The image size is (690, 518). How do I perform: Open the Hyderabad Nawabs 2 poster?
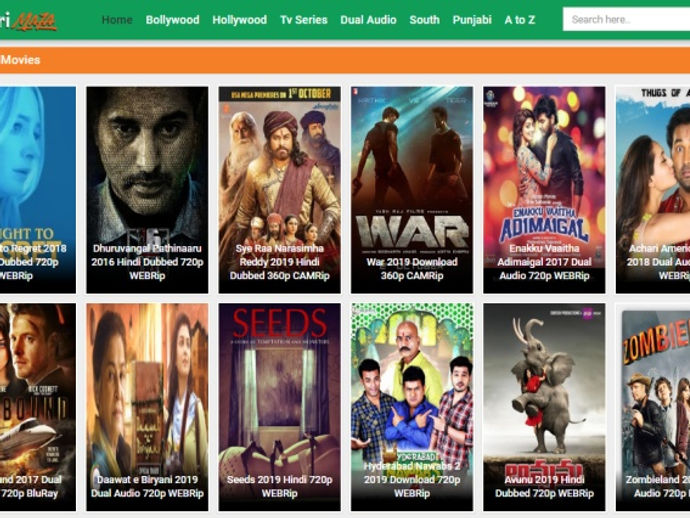tap(412, 407)
